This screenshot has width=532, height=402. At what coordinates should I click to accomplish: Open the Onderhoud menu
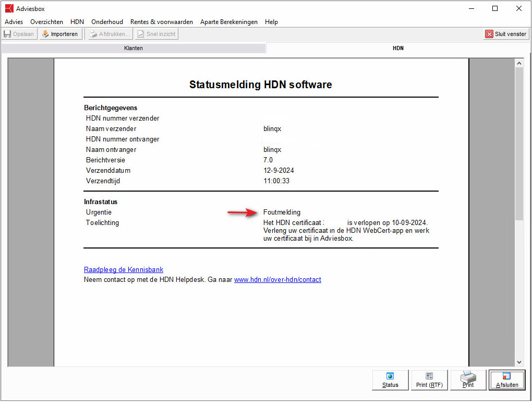[x=107, y=22]
